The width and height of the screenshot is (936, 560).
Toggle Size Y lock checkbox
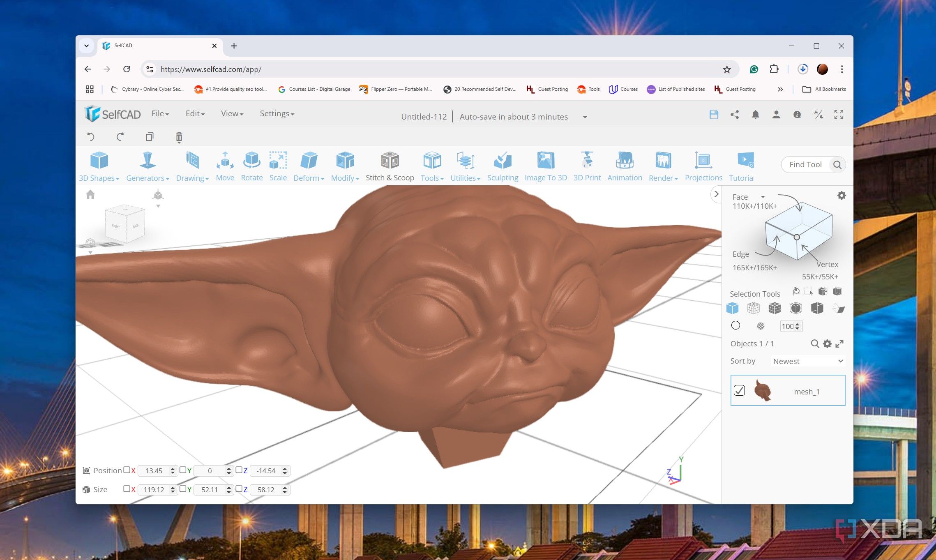183,489
